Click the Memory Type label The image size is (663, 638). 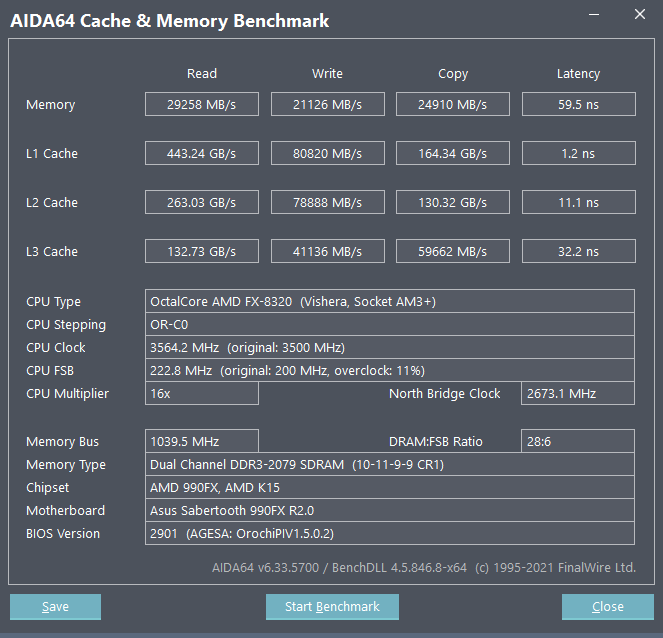(x=66, y=465)
